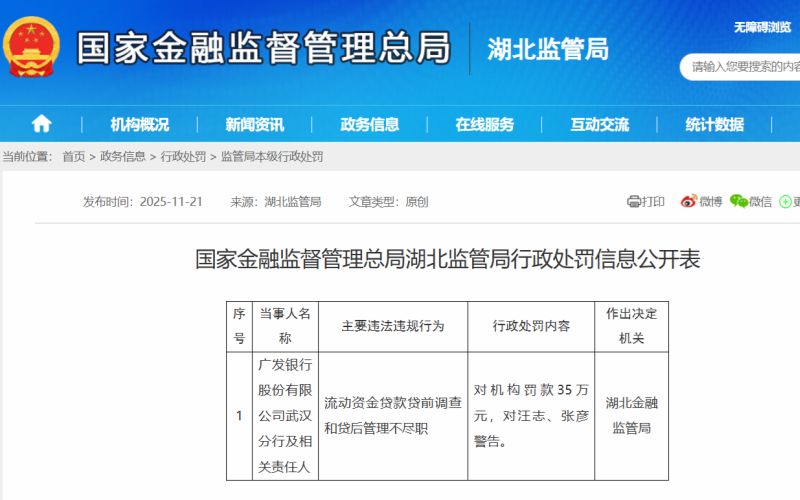Click 微博 share label

coord(711,202)
